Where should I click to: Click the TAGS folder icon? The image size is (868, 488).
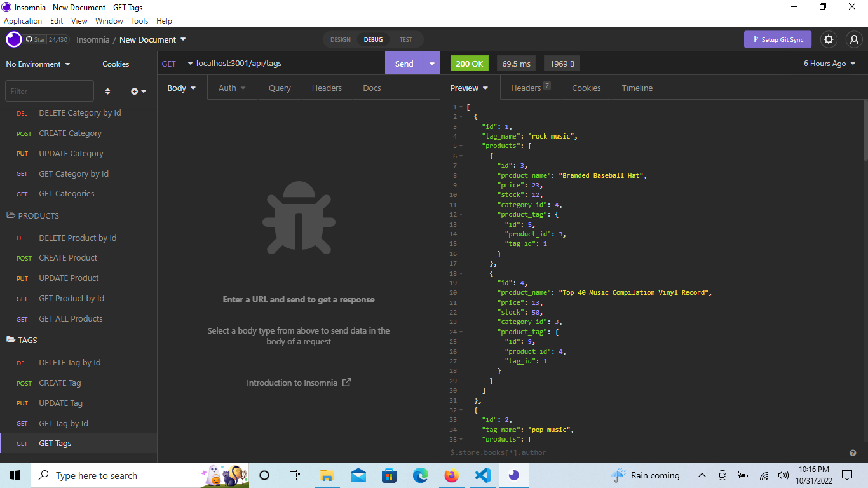click(x=11, y=340)
